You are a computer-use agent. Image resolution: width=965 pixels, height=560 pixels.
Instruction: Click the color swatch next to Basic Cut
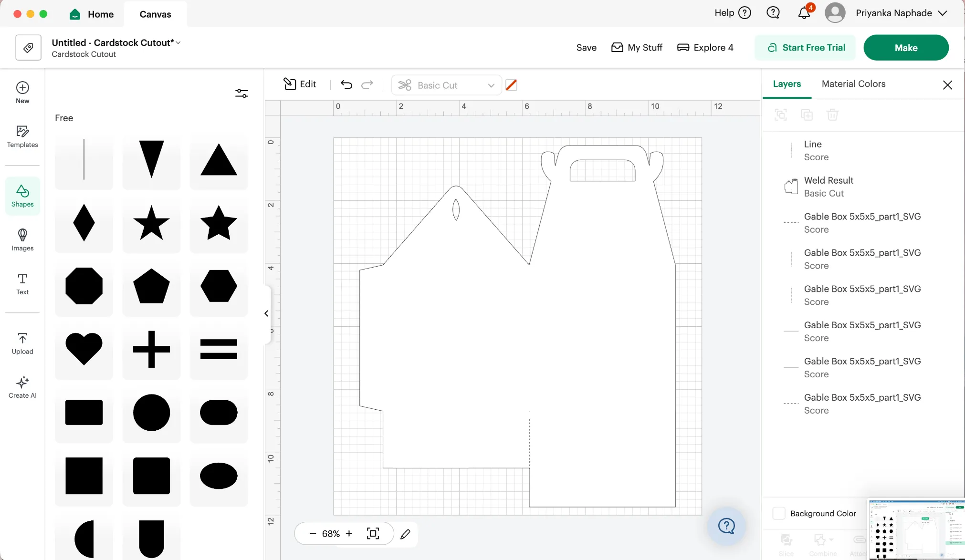tap(511, 85)
